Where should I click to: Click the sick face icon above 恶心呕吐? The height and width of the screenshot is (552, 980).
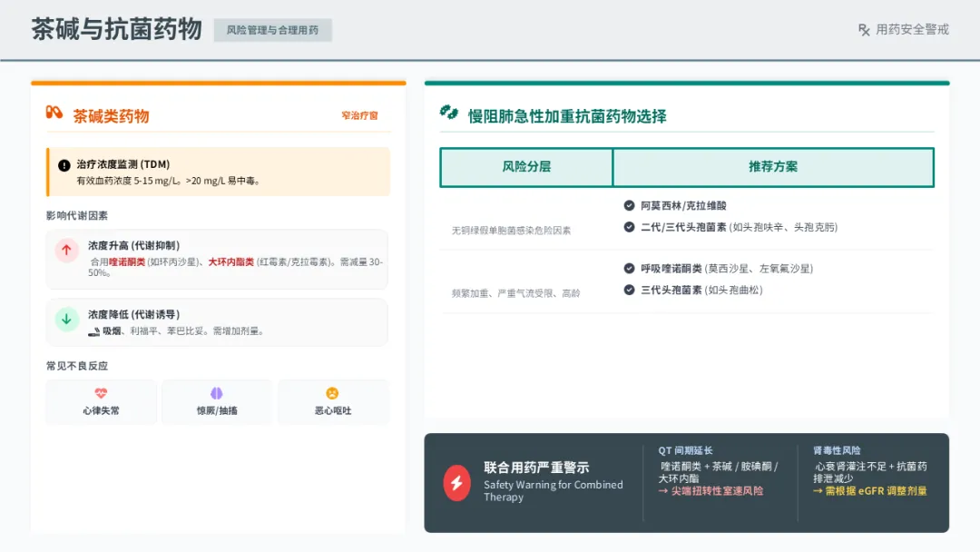(332, 393)
